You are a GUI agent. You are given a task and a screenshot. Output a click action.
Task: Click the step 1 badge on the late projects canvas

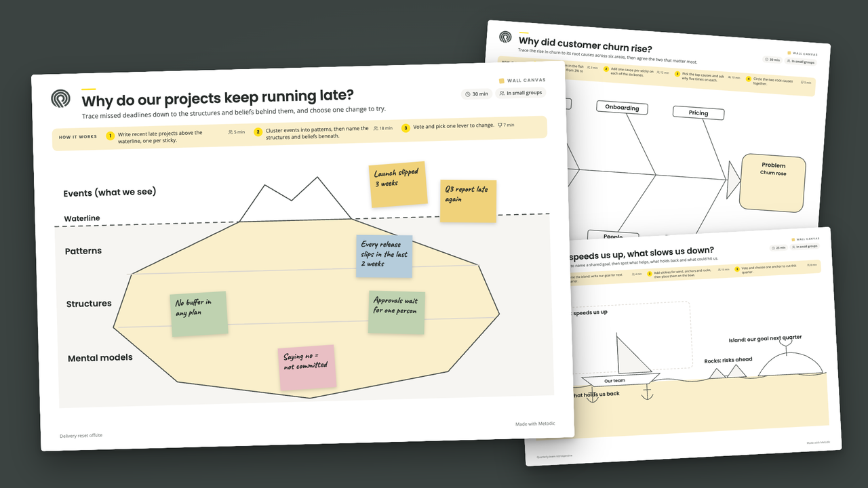click(x=110, y=136)
